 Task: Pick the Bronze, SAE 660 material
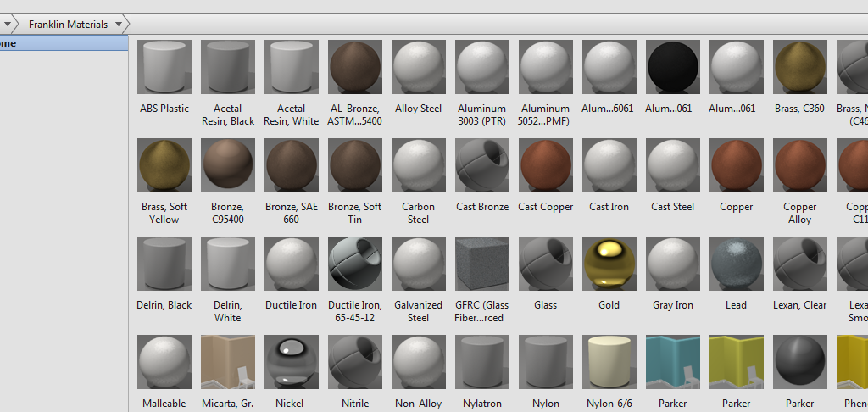pos(292,165)
